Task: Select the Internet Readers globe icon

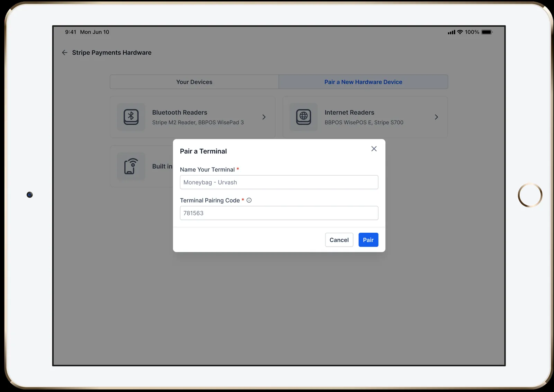Action: (304, 117)
